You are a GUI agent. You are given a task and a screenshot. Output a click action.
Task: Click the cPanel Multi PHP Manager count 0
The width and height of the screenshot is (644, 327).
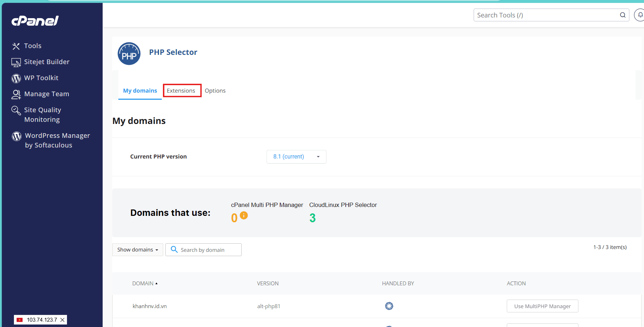tap(234, 218)
